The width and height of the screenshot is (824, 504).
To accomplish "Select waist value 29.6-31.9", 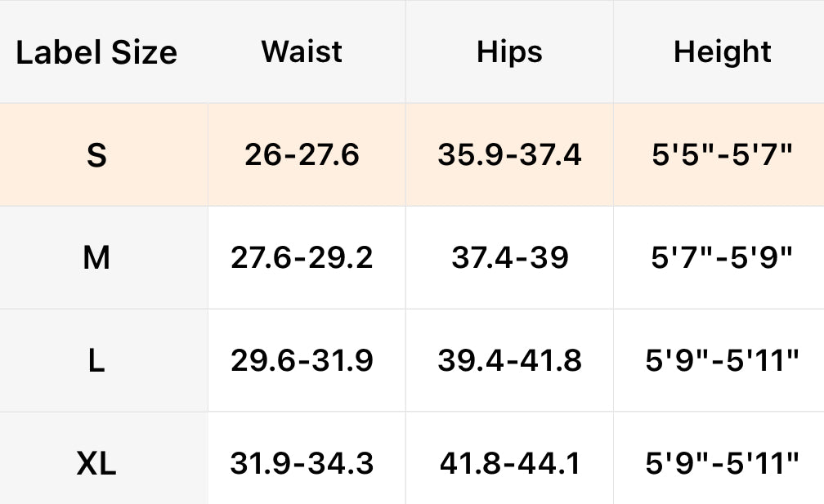I will click(302, 361).
